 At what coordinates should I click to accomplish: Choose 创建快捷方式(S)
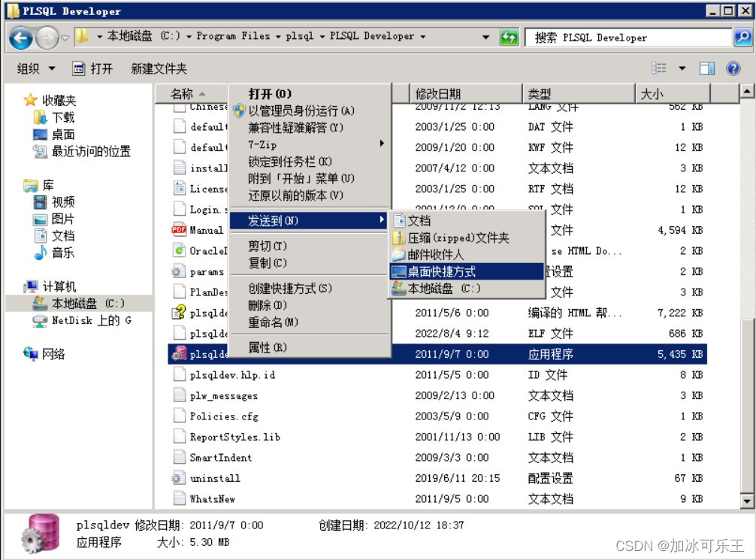310,289
